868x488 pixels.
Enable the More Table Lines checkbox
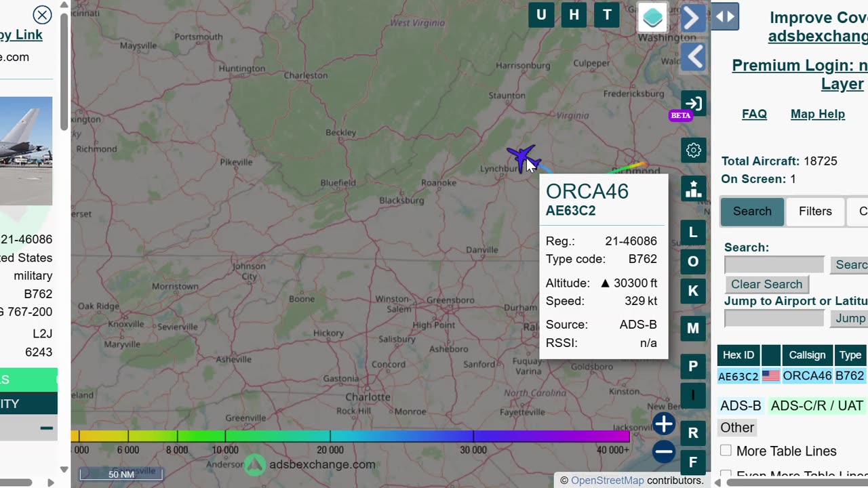pos(726,451)
